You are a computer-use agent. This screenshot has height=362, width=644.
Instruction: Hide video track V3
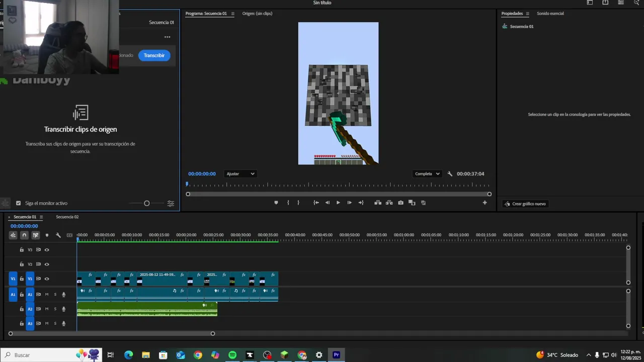pyautogui.click(x=47, y=250)
